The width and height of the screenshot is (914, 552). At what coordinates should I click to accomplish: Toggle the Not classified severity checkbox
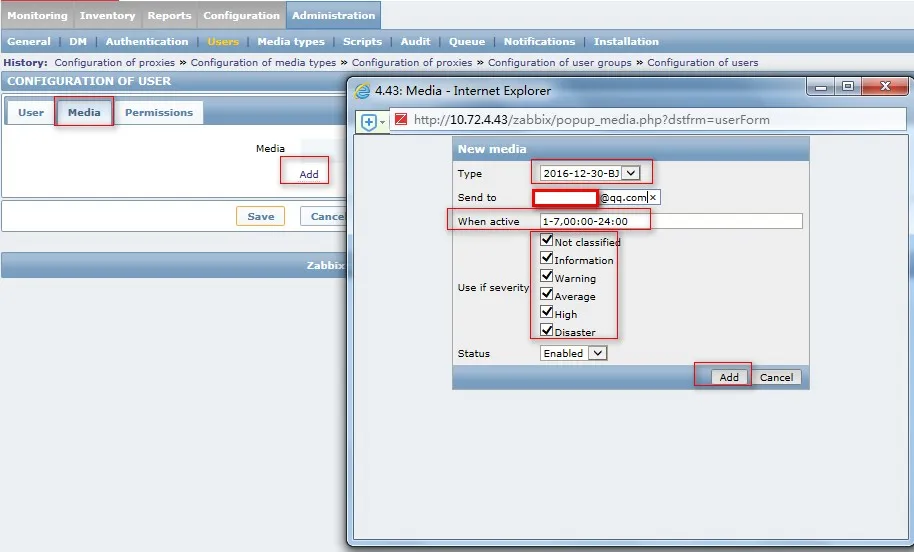click(x=546, y=240)
